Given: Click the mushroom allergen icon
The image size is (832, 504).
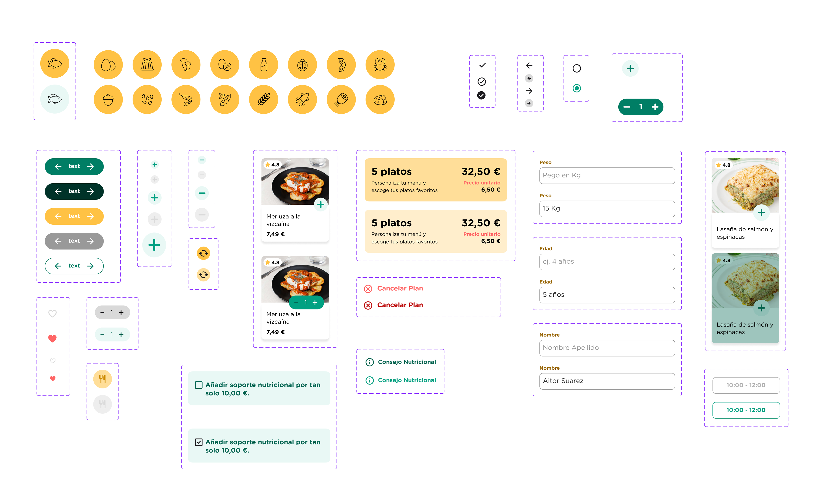Looking at the screenshot, I should (x=186, y=64).
